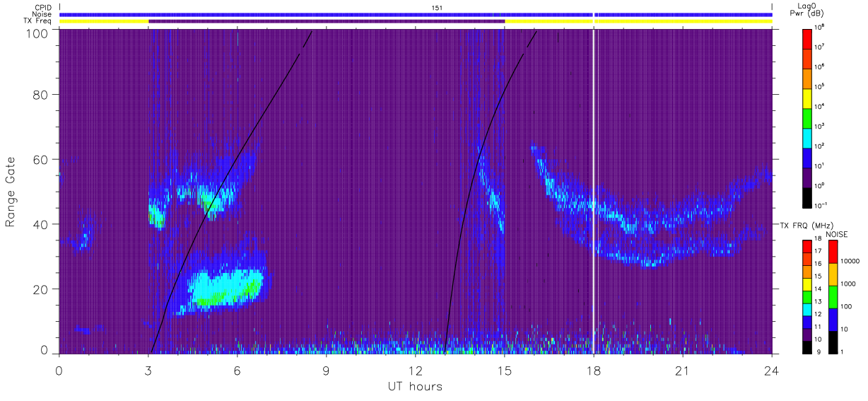Click the 15 tick label on UT axis
Viewport: 868px width, 401px height.
(505, 371)
